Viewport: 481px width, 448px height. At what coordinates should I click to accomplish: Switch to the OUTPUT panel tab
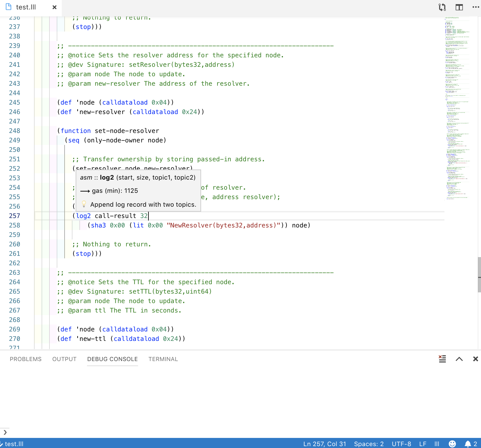[64, 359]
